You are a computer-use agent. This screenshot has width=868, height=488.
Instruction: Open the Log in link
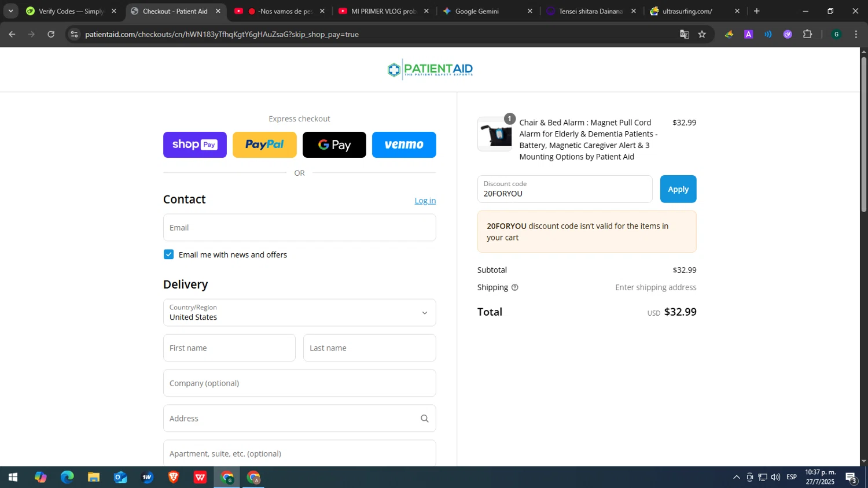pos(425,201)
